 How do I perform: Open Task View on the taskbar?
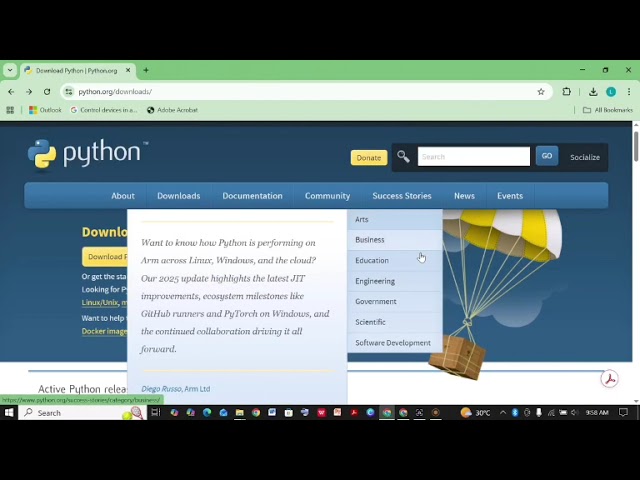click(x=156, y=413)
